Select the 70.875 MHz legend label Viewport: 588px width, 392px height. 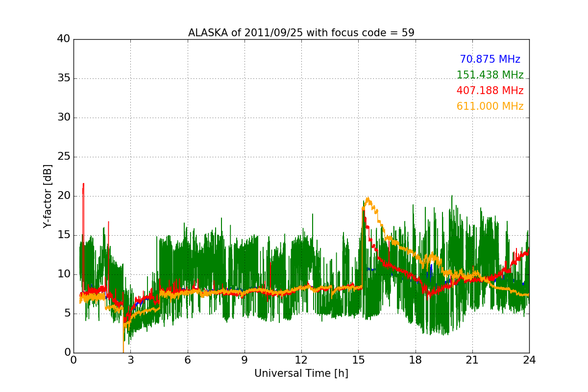click(490, 59)
